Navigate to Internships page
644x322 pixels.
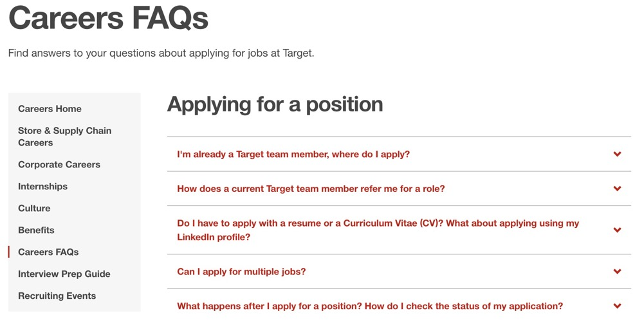tap(42, 186)
